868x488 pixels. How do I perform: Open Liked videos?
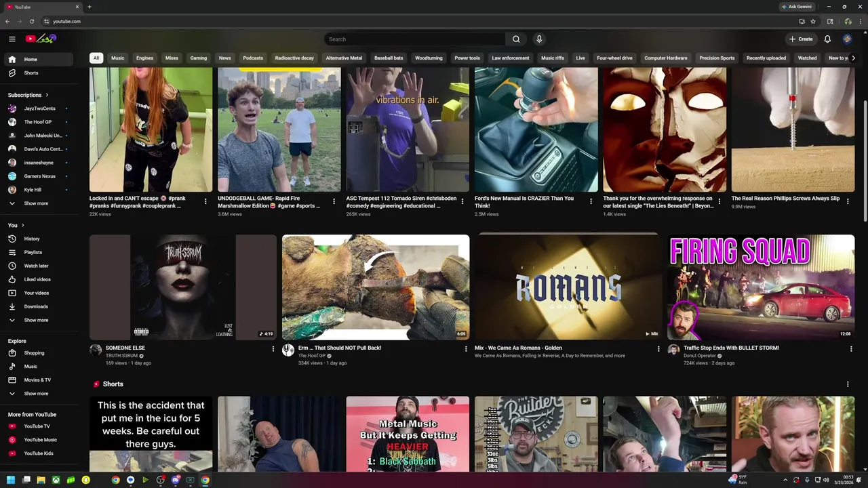point(37,279)
